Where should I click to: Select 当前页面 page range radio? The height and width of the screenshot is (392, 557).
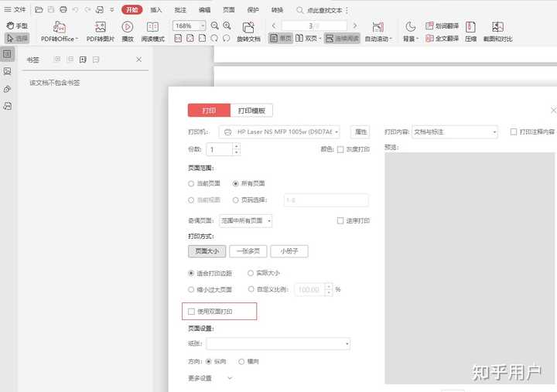[191, 183]
